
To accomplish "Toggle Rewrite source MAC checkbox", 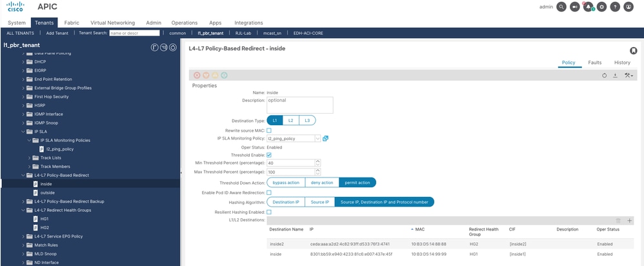I will pos(269,130).
